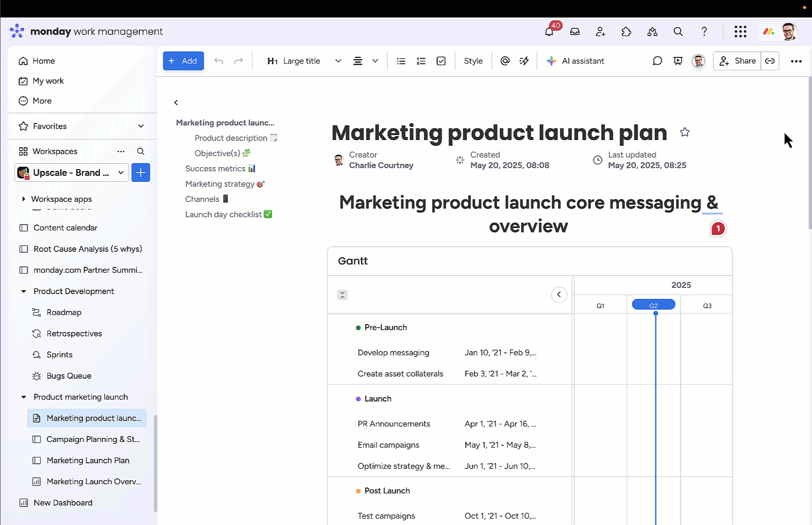Screen dimensions: 812x525
Task: Open the Marketing Launch Plan board
Action: (x=88, y=460)
